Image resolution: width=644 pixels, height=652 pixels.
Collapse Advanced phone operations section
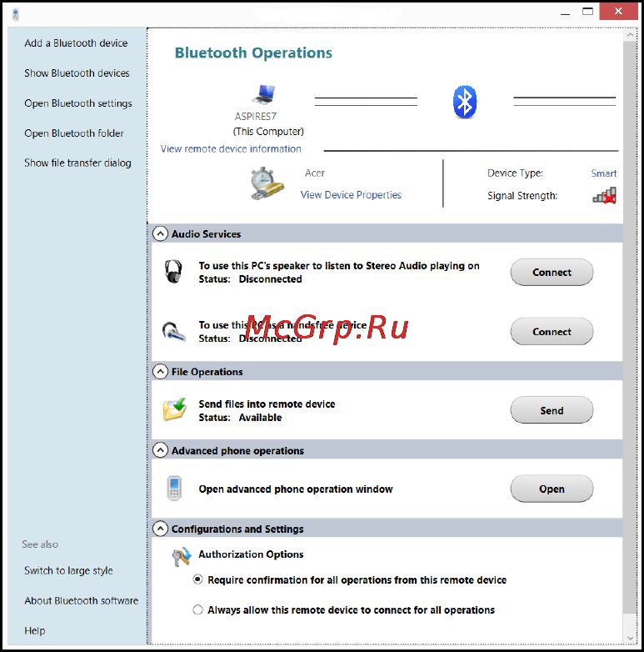(161, 450)
